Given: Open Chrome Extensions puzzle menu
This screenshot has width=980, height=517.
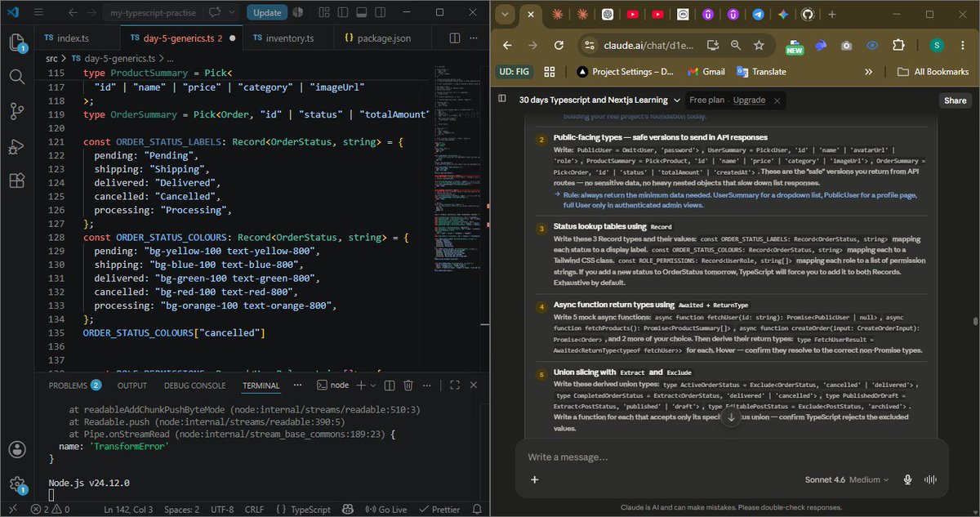Looking at the screenshot, I should click(898, 46).
